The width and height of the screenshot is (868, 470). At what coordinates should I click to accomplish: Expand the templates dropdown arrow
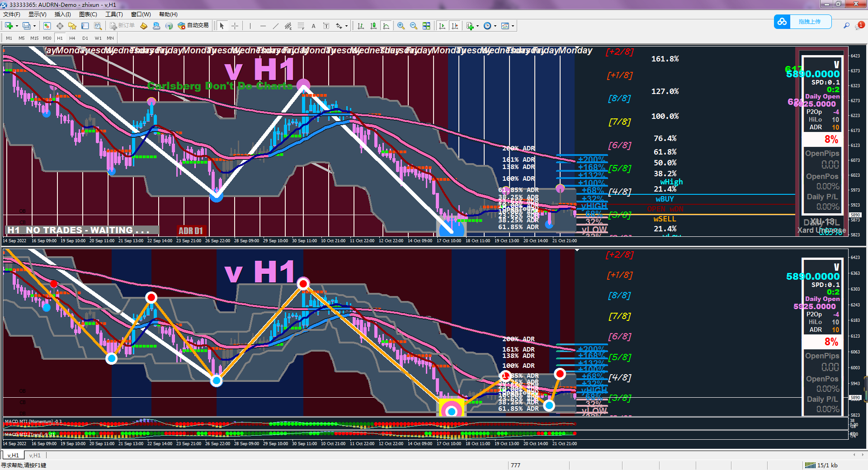point(513,26)
